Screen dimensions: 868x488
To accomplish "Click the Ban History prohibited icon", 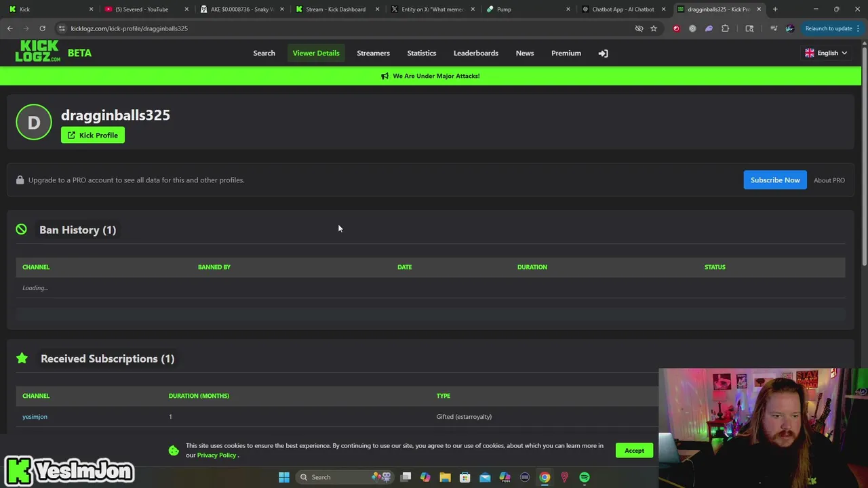I will click(22, 230).
